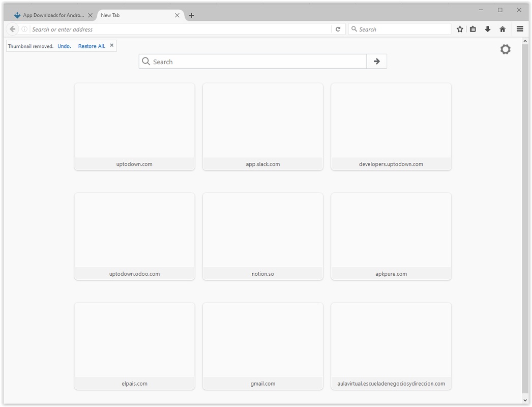
Task: Open new tab page settings gear
Action: point(505,49)
